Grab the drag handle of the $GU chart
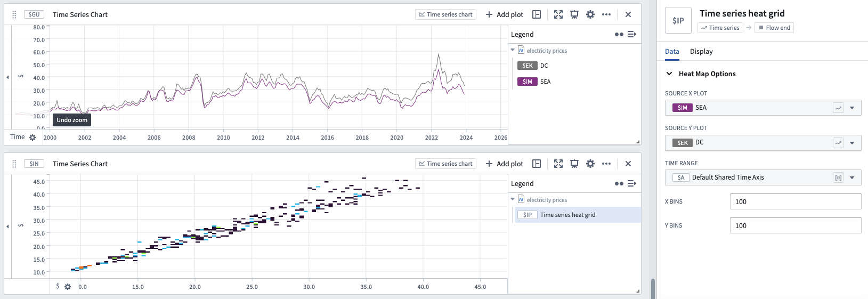Viewport: 868px width, 299px height. (x=14, y=14)
